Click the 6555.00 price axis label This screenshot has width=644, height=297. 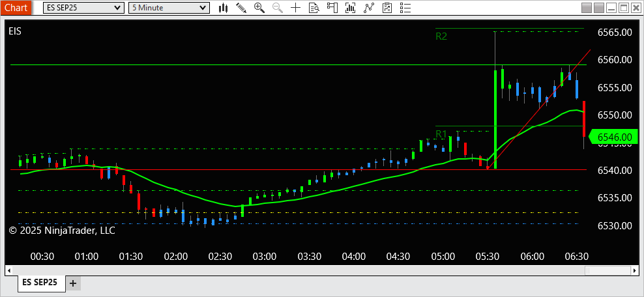point(615,87)
